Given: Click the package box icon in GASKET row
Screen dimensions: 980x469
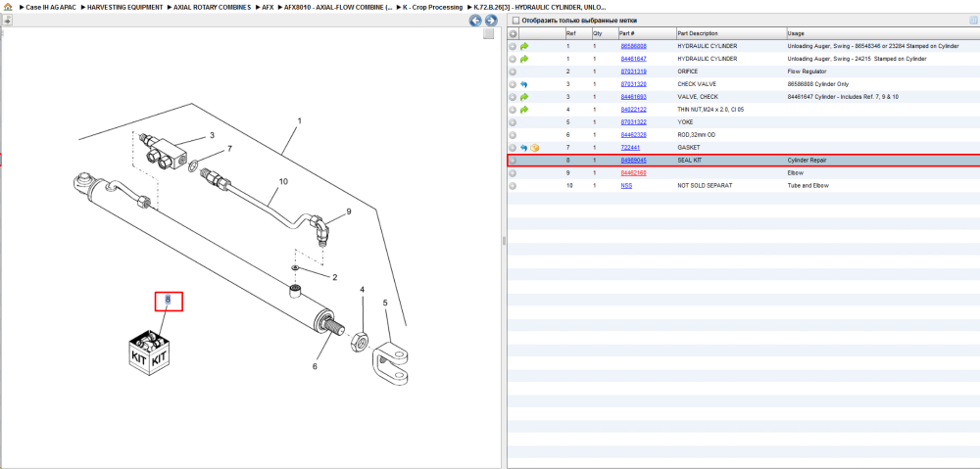Looking at the screenshot, I should click(534, 148).
